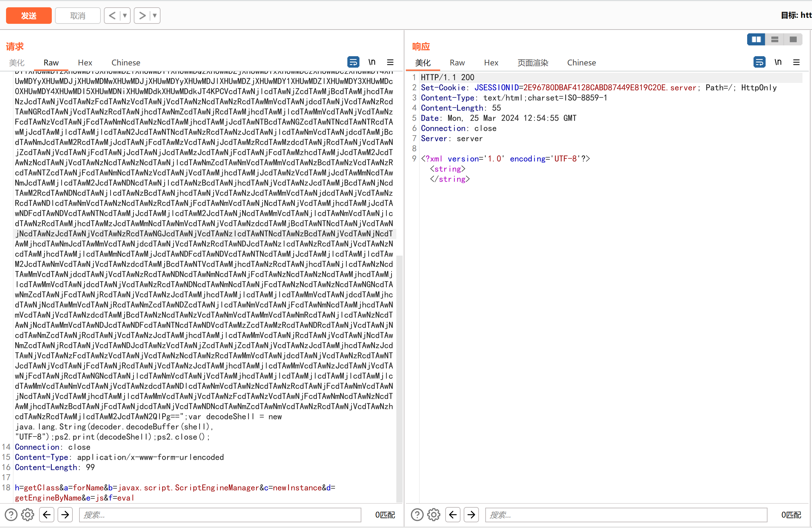The width and height of the screenshot is (812, 528).
Task: Open response 页面渲染 render tab
Action: 533,63
